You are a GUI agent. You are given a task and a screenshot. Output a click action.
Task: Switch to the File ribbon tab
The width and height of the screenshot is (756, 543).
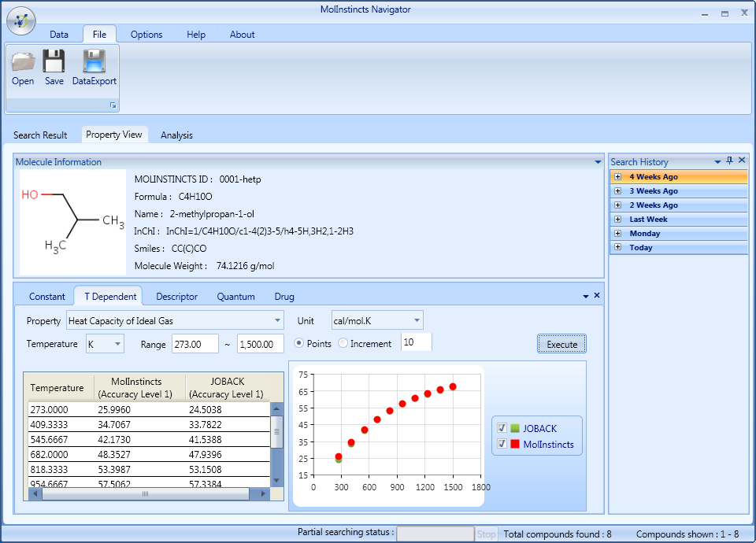point(99,35)
